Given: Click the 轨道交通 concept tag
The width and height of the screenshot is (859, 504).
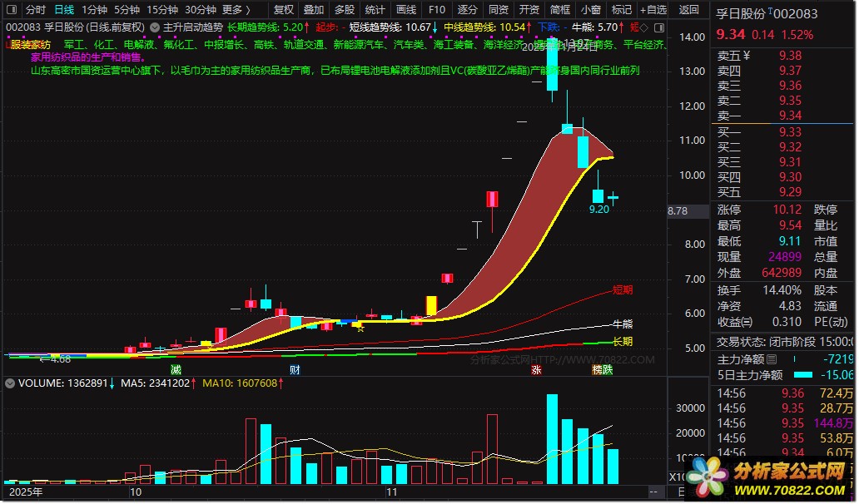Looking at the screenshot, I should coord(304,45).
